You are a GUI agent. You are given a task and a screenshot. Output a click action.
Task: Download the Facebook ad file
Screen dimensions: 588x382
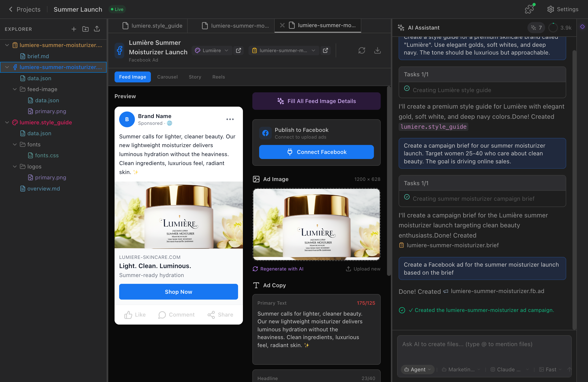point(378,50)
